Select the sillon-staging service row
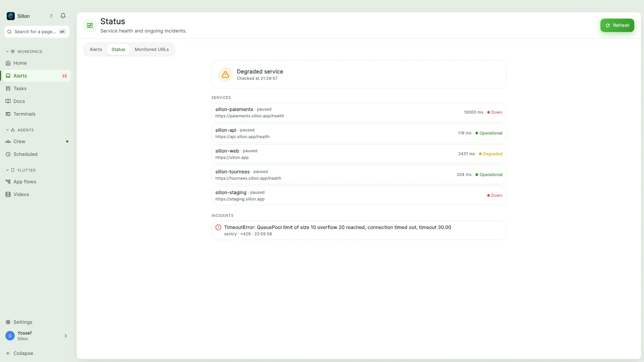This screenshot has height=362, width=644. 359,195
